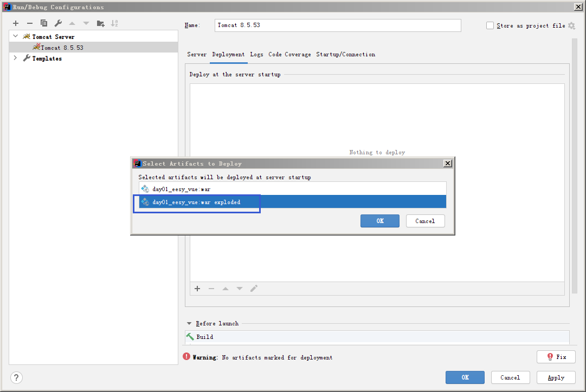Create new folder icon in left toolbar

coord(100,23)
